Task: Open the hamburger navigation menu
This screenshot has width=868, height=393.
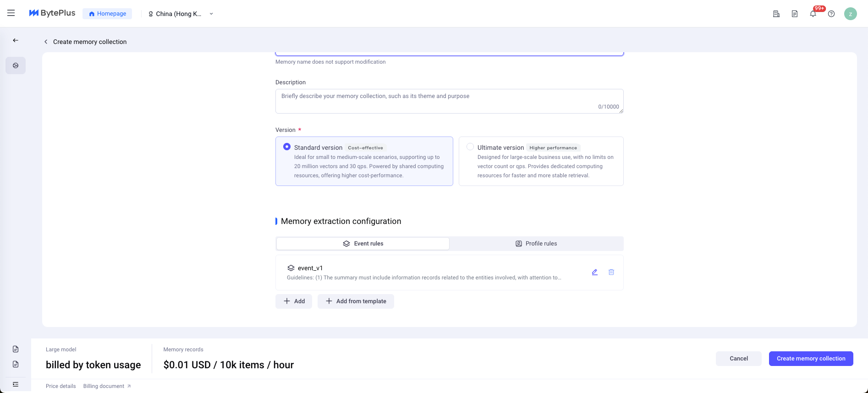Action: click(x=11, y=13)
